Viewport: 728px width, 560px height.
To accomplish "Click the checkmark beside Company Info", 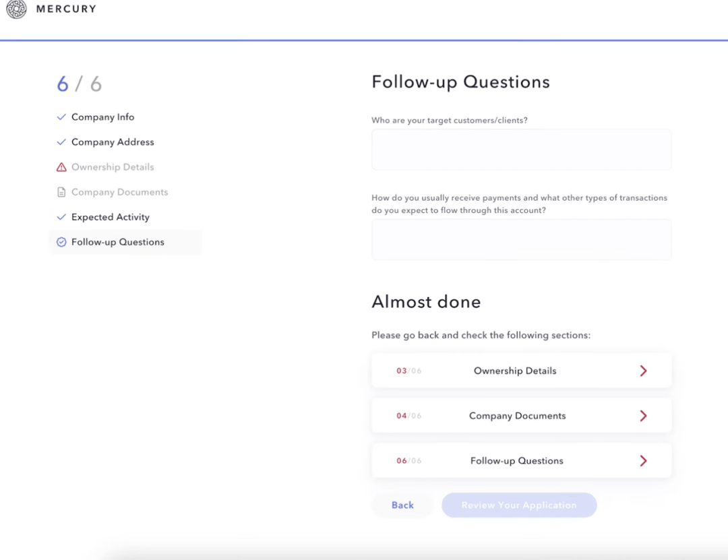I will (x=60, y=117).
